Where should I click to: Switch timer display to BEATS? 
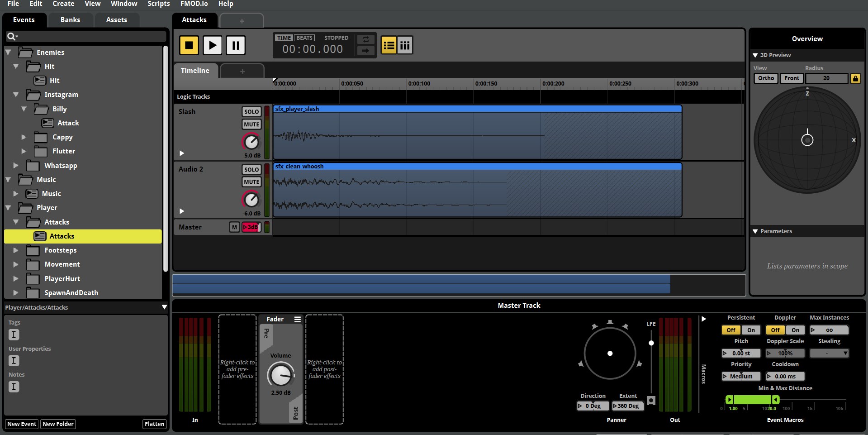304,38
